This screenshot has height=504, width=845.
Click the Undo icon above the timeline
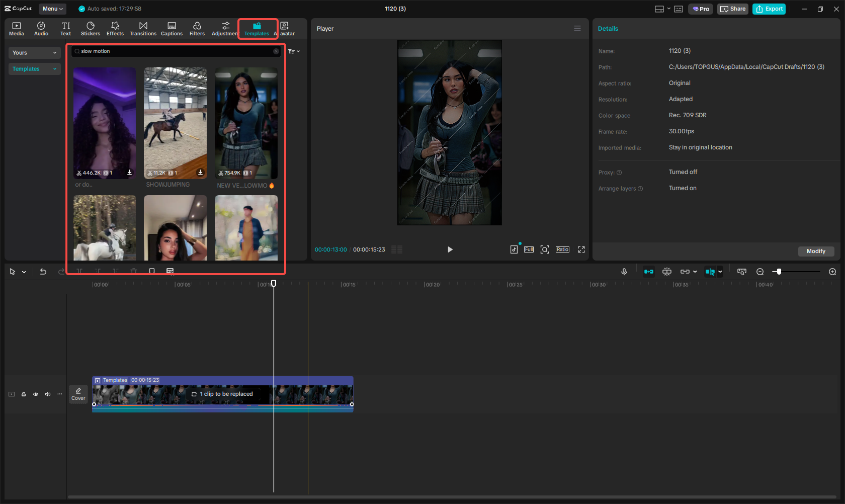pos(43,271)
